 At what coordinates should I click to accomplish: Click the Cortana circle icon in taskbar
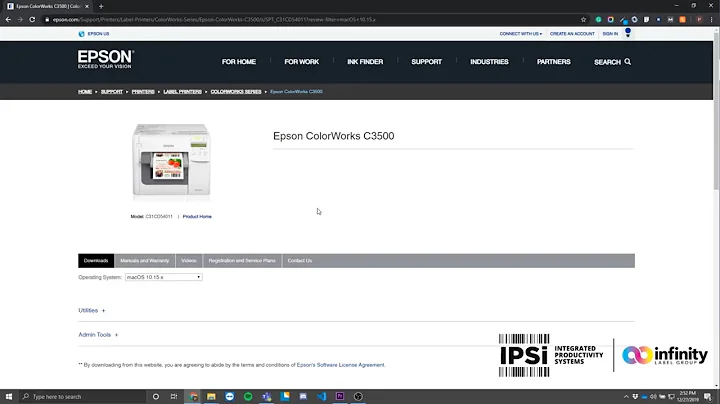[156, 397]
